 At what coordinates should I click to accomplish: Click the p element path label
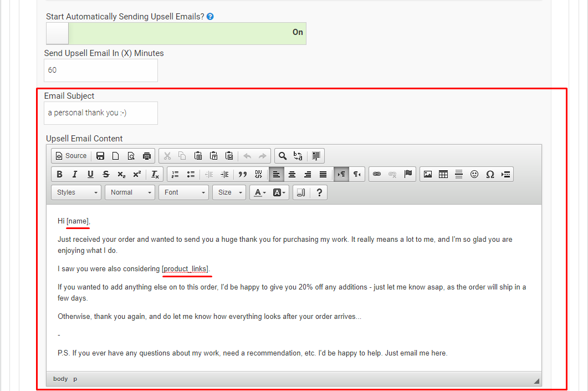pos(75,379)
